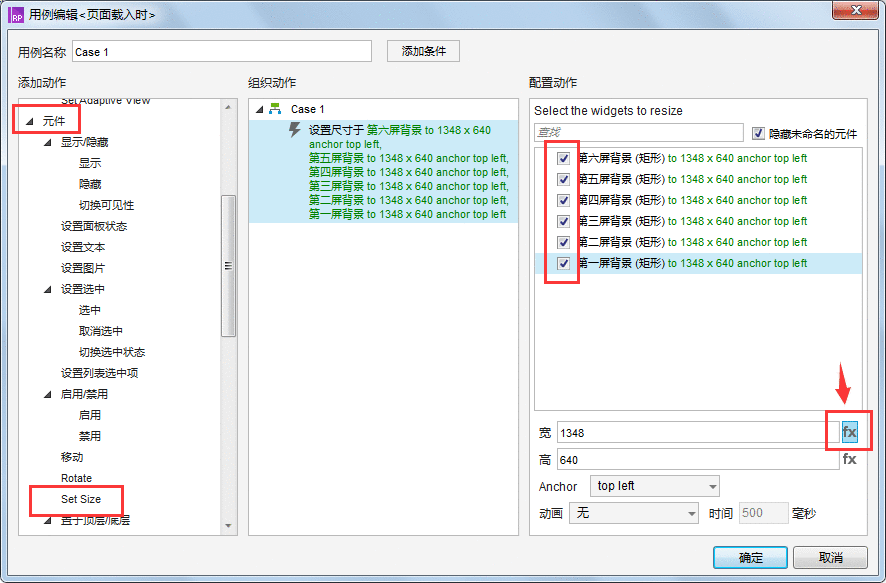886x583 pixels.
Task: Cancel with the 取消 button
Action: click(x=830, y=558)
